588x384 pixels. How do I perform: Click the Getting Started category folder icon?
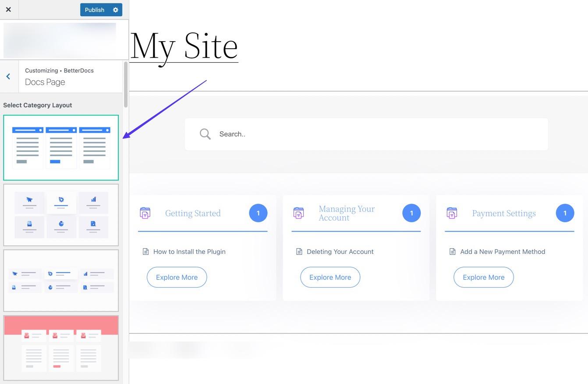click(145, 212)
